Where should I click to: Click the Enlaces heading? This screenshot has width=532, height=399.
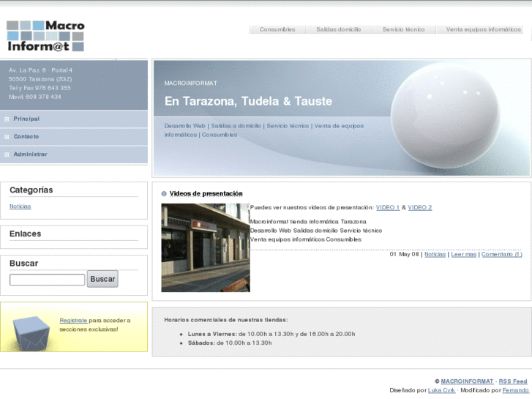26,234
